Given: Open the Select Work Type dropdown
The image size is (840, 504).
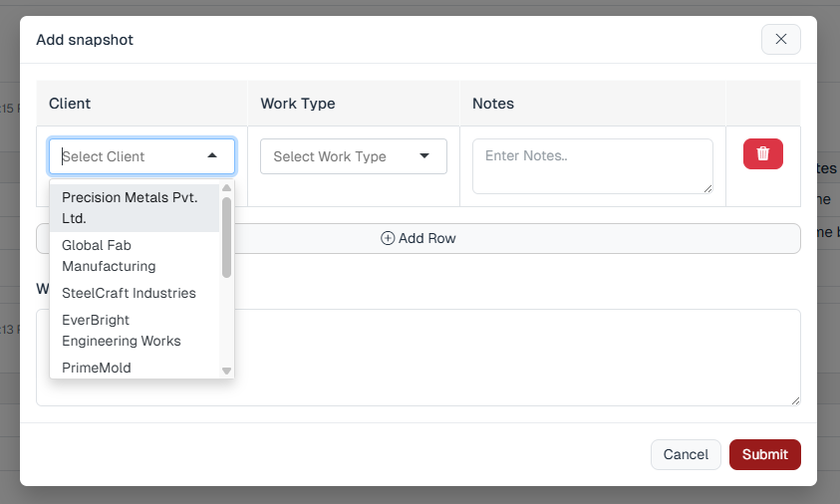Looking at the screenshot, I should click(x=353, y=156).
